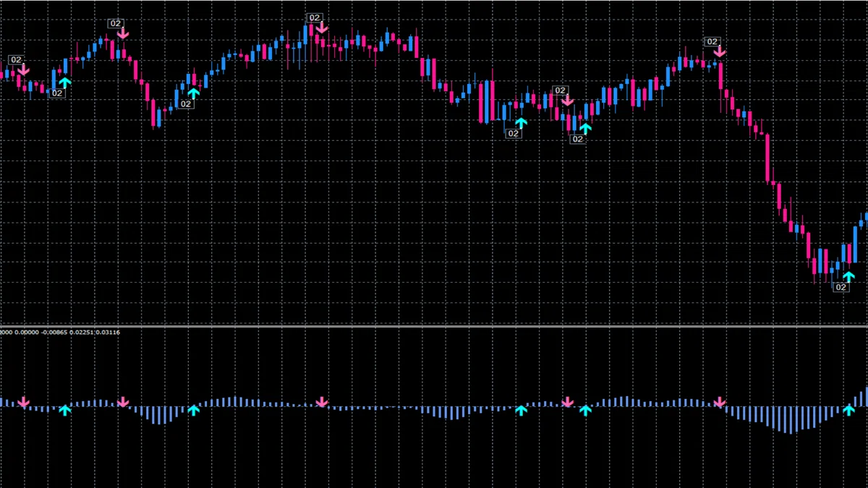868x488 pixels.
Task: Click the 02 label above the earliest sell arrow
Action: point(16,59)
